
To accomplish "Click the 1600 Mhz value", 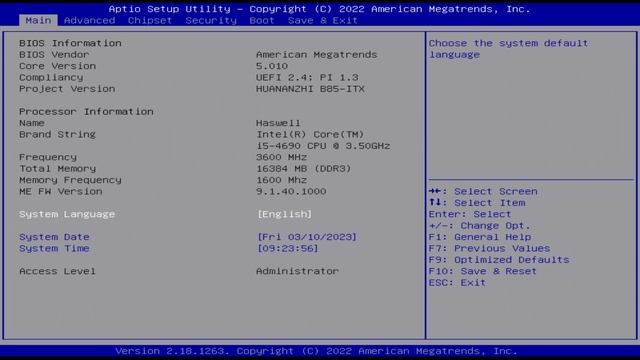I will [x=282, y=180].
